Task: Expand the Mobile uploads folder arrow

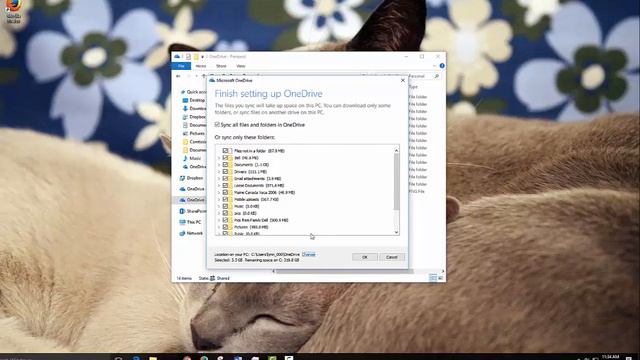Action: [x=219, y=199]
